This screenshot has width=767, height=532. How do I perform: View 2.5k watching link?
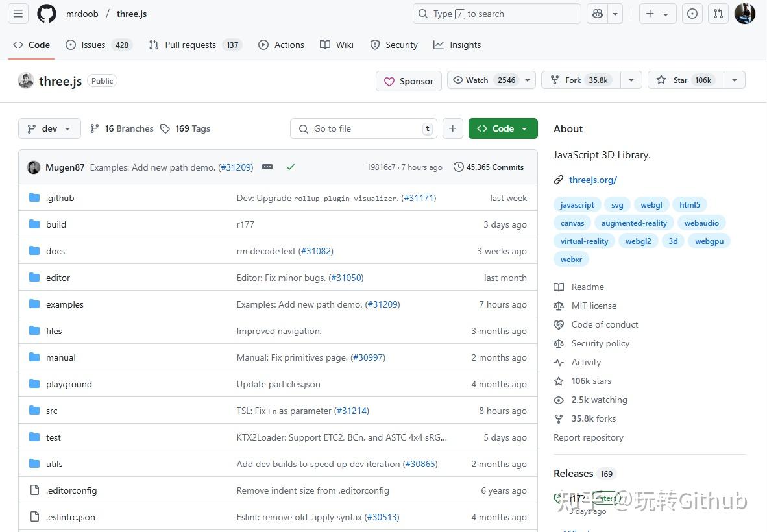tap(591, 400)
